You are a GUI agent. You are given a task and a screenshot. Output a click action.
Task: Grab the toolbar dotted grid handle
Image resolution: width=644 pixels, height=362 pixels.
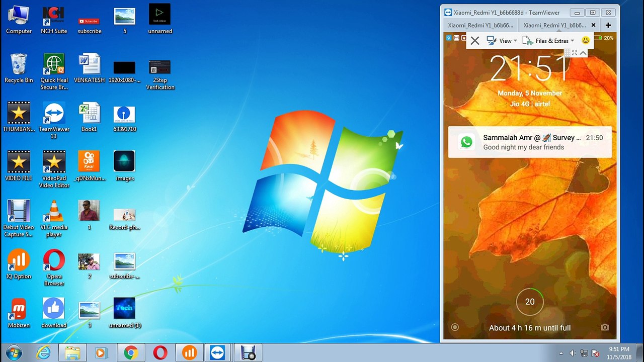tap(567, 53)
